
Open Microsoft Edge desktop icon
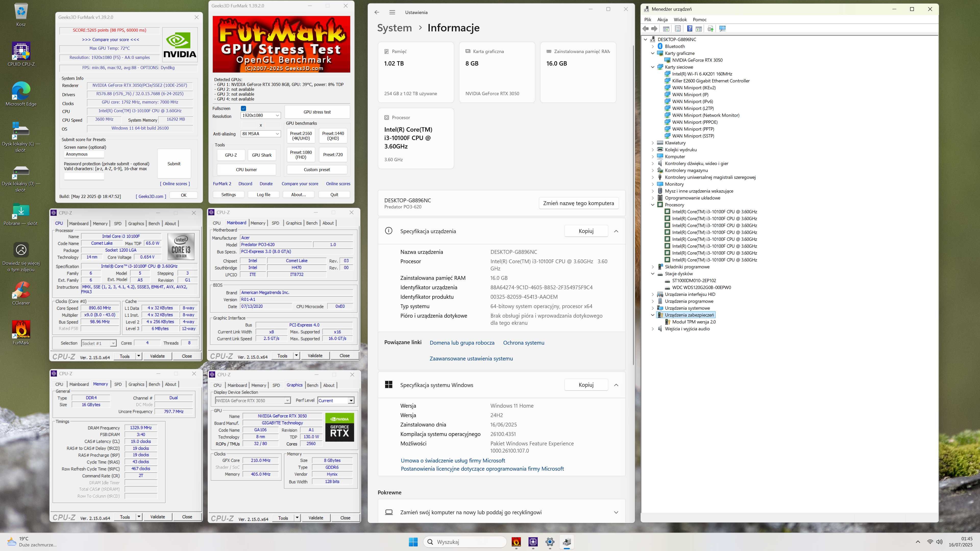pos(21,94)
